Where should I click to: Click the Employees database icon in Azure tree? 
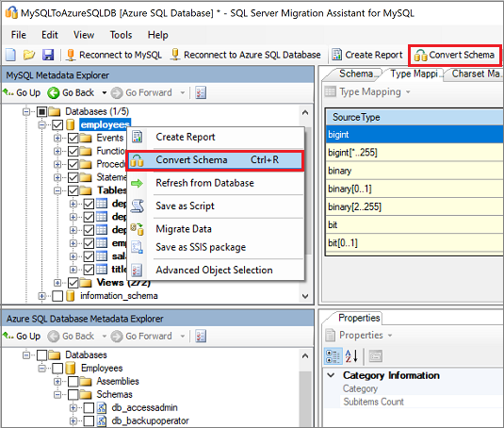tap(71, 369)
